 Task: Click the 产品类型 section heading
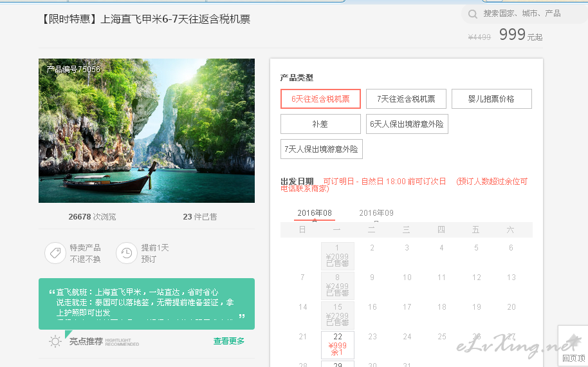point(297,78)
